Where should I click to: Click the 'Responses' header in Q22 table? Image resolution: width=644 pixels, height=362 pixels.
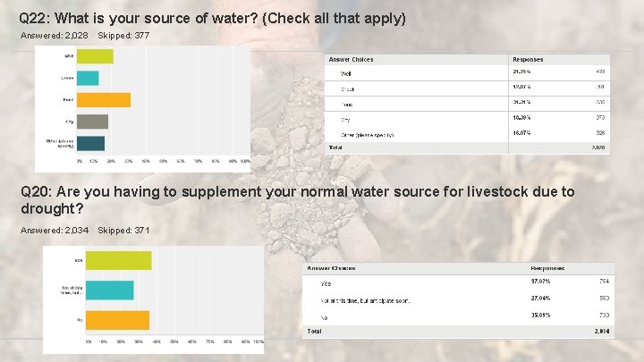coord(528,60)
